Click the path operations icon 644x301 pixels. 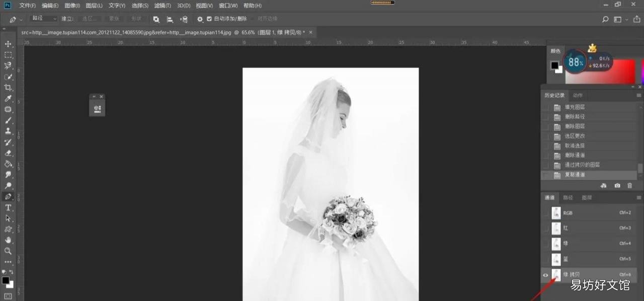pos(156,19)
